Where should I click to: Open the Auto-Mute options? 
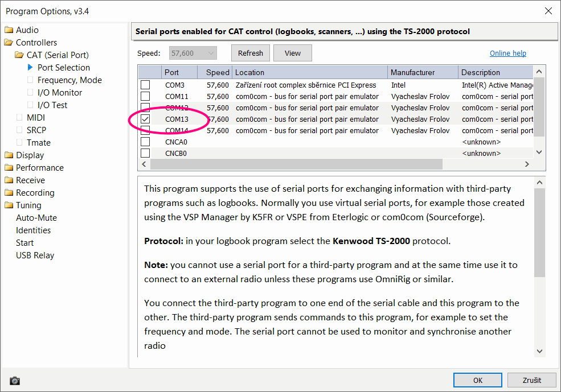(36, 217)
